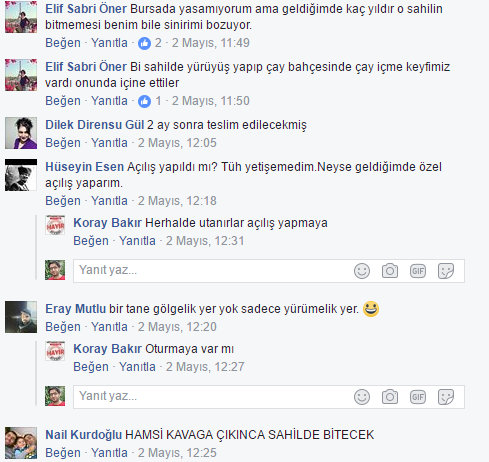Reply to Hüseyin Esen's comment
The width and height of the screenshot is (489, 462).
click(x=109, y=201)
